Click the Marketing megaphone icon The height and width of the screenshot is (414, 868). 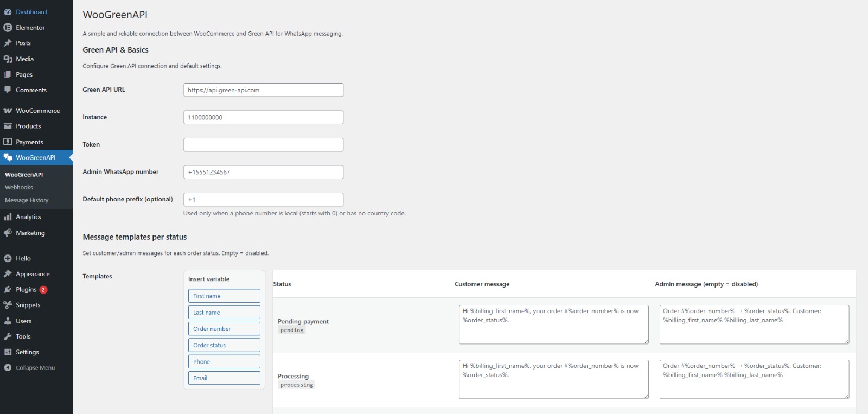(8, 233)
